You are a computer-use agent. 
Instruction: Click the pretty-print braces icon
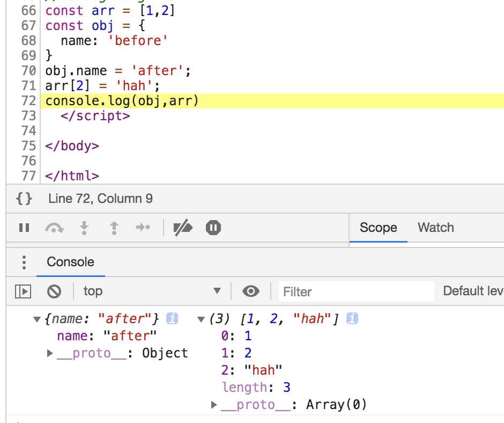(24, 199)
